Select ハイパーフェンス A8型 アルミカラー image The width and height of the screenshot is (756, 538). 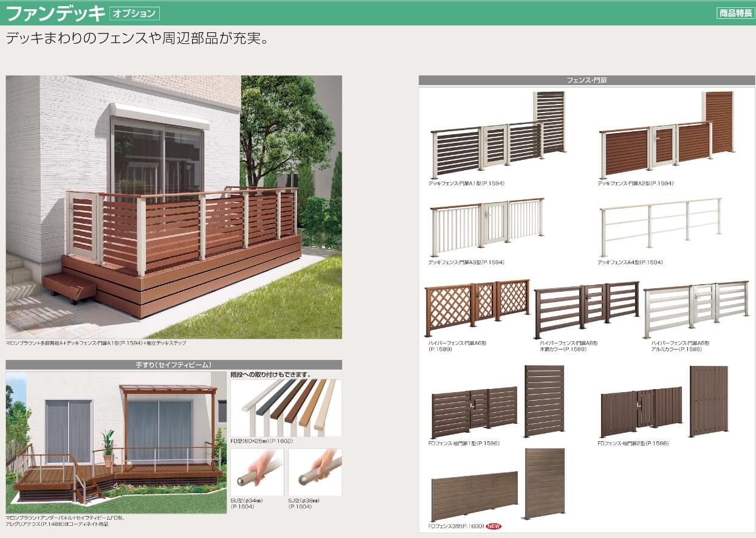click(x=696, y=308)
